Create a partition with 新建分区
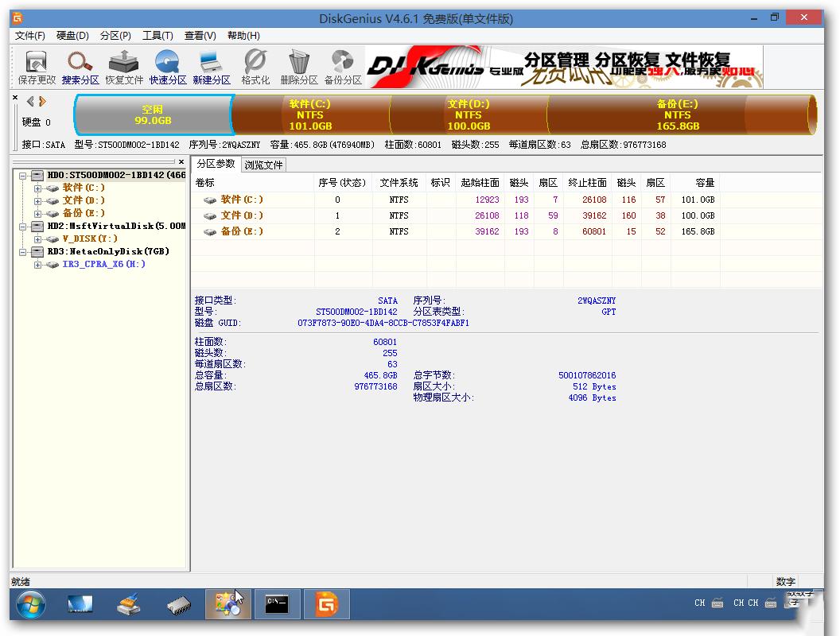840x636 pixels. [x=209, y=66]
